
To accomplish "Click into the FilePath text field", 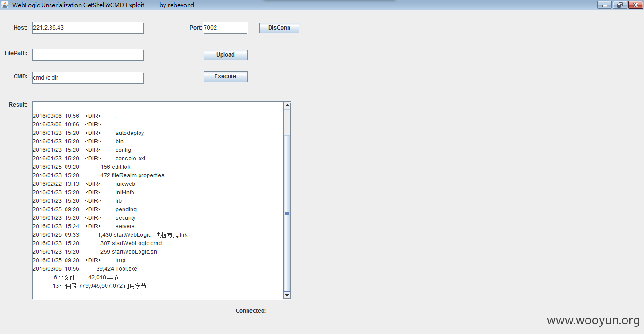I will click(x=88, y=55).
